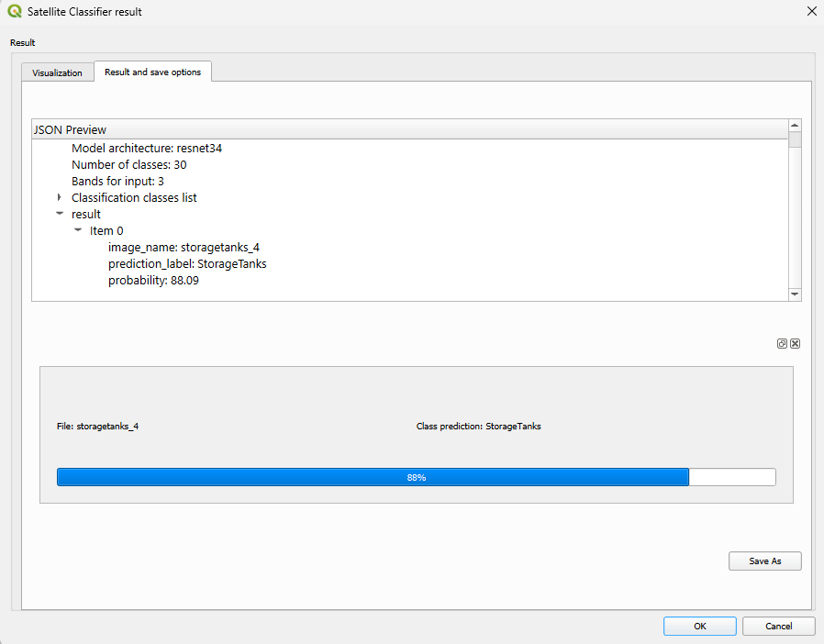Viewport: 824px width, 644px height.
Task: Switch to the Visualization tab
Action: (57, 72)
